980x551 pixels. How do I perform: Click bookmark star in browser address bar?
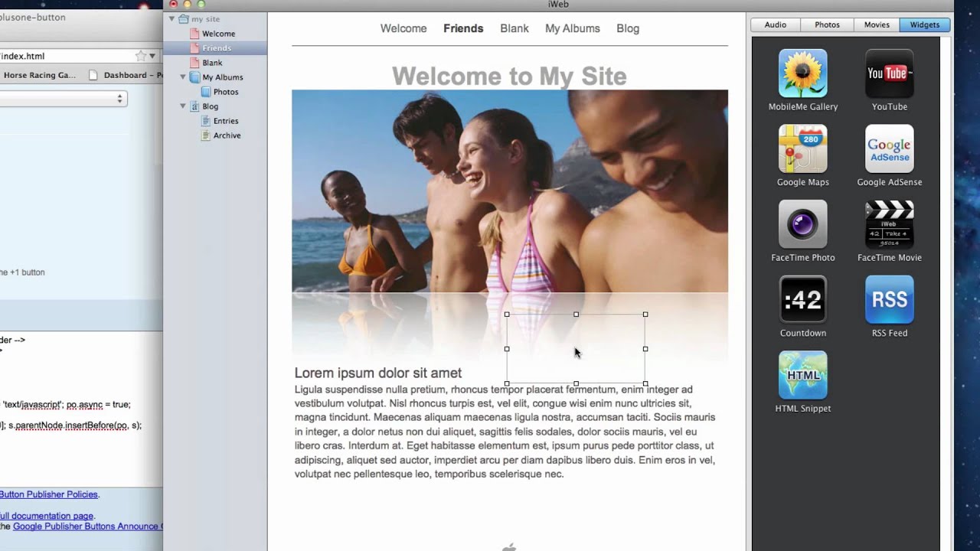[x=140, y=56]
